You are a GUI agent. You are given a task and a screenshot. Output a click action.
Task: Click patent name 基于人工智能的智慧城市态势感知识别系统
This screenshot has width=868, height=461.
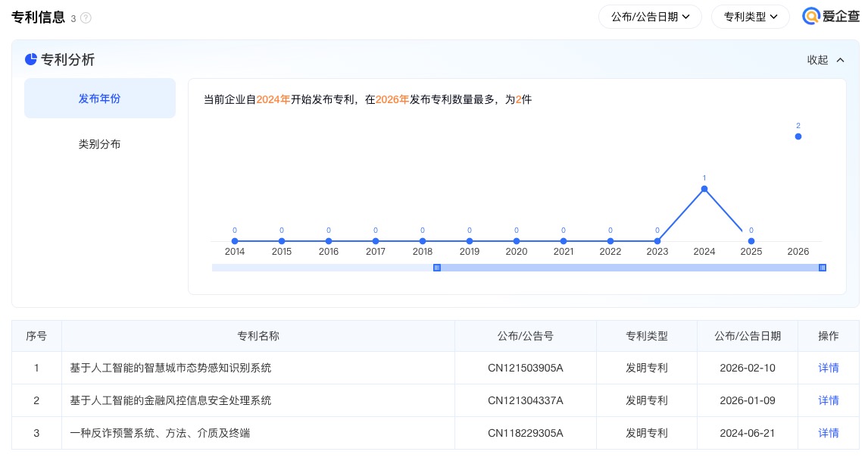coord(170,368)
